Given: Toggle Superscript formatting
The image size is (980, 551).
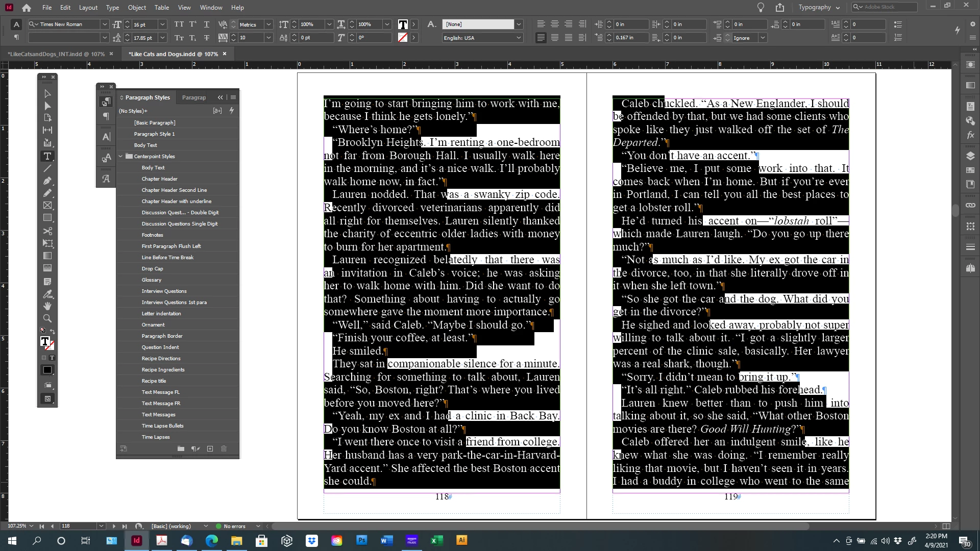Looking at the screenshot, I should pos(193,24).
